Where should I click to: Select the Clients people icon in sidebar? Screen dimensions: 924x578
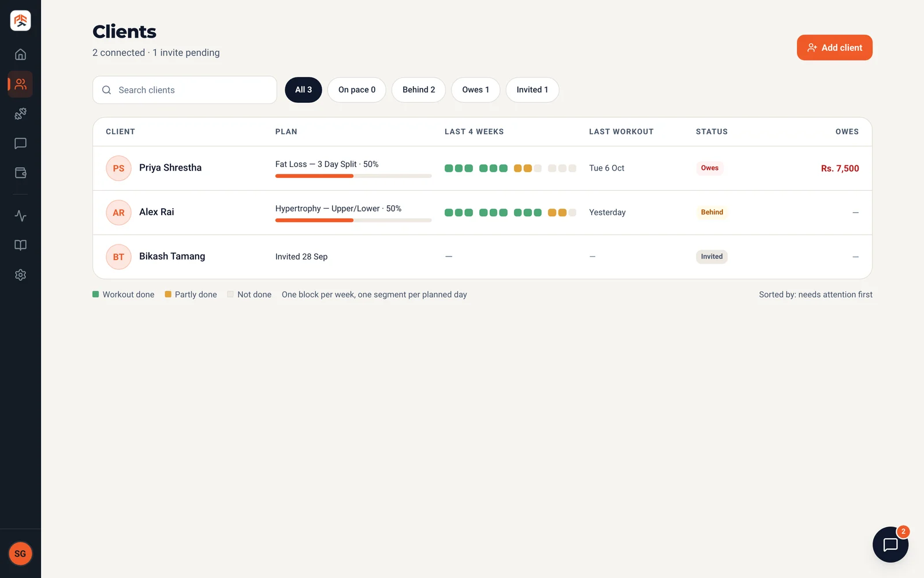(x=20, y=84)
